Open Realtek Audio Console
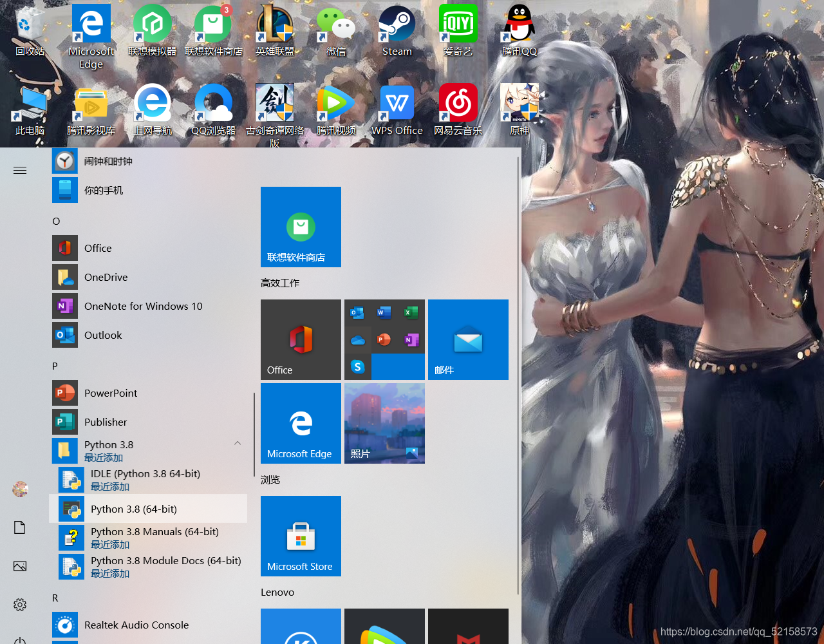Image resolution: width=824 pixels, height=644 pixels. click(148, 625)
